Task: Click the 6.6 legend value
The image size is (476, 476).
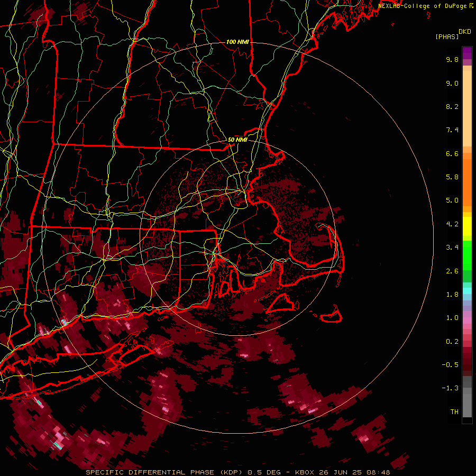Action: click(x=452, y=153)
